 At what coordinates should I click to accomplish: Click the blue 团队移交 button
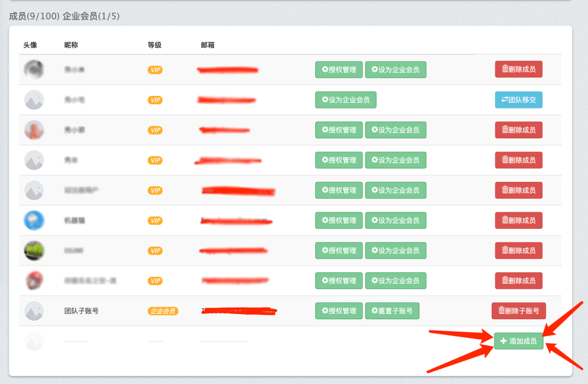point(518,100)
